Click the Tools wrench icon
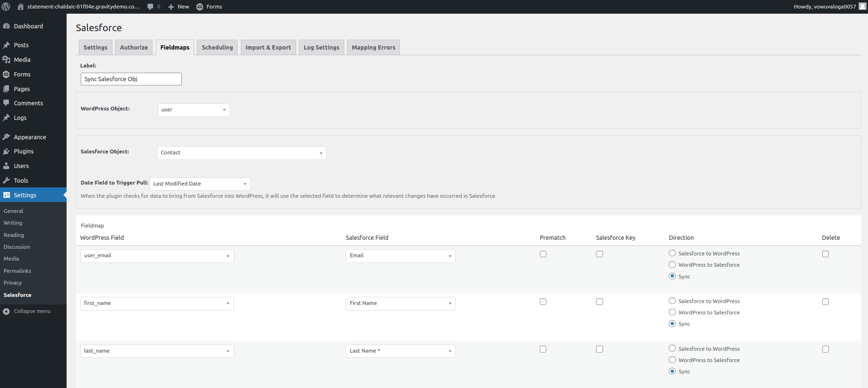 [7, 181]
